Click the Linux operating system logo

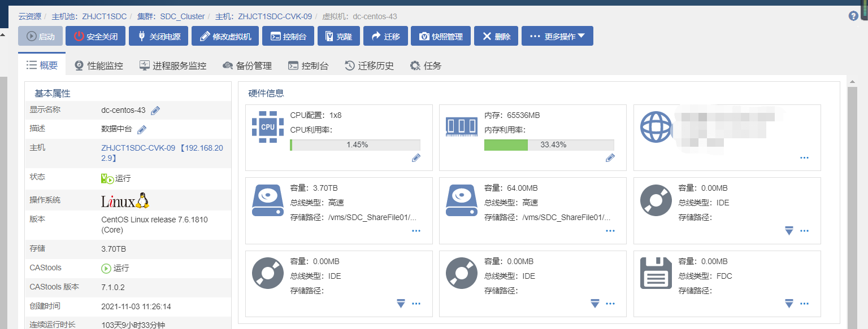125,200
